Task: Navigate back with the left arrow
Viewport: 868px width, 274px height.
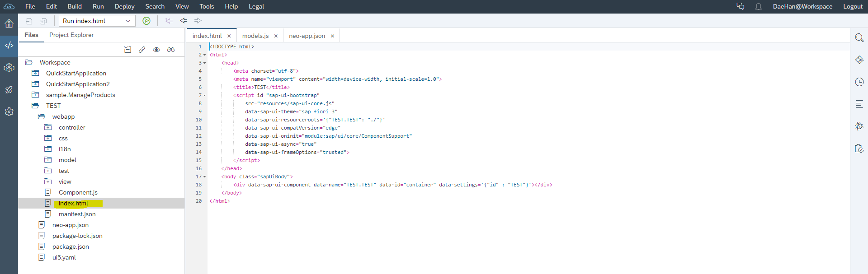Action: click(x=184, y=21)
